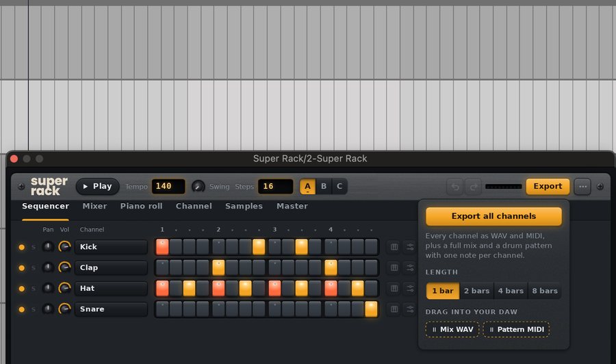Click the Snare pan knob
This screenshot has height=364, width=616.
pos(48,309)
